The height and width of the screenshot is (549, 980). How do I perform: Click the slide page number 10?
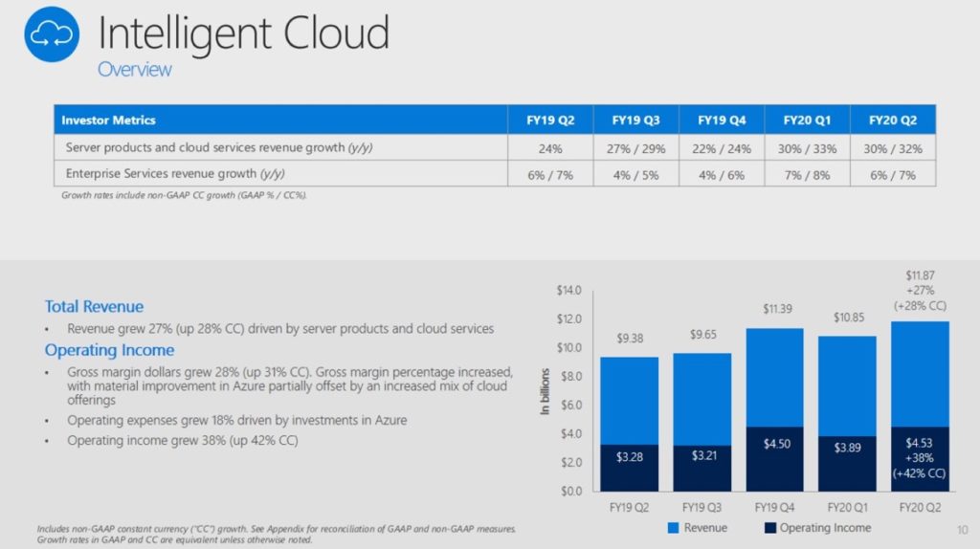point(963,530)
